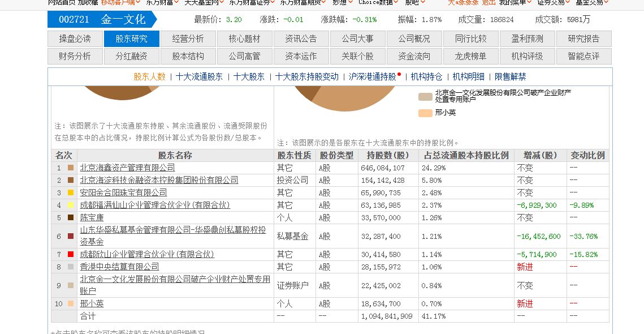This screenshot has width=644, height=334.
Task: Jump to 沪深港通持股 section
Action: pyautogui.click(x=373, y=76)
